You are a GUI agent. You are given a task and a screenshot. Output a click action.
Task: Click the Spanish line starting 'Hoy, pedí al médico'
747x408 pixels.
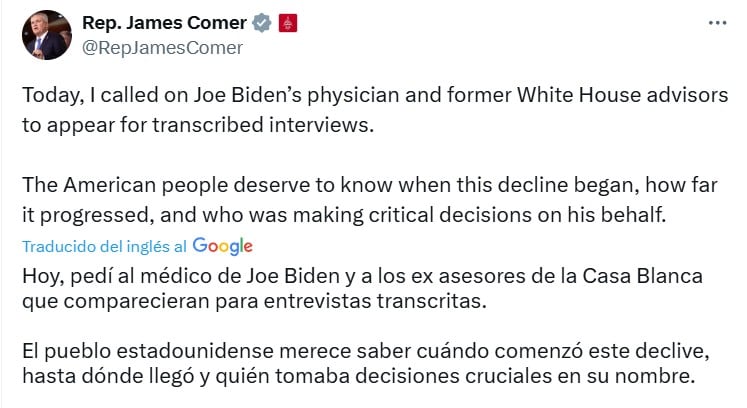368,275
